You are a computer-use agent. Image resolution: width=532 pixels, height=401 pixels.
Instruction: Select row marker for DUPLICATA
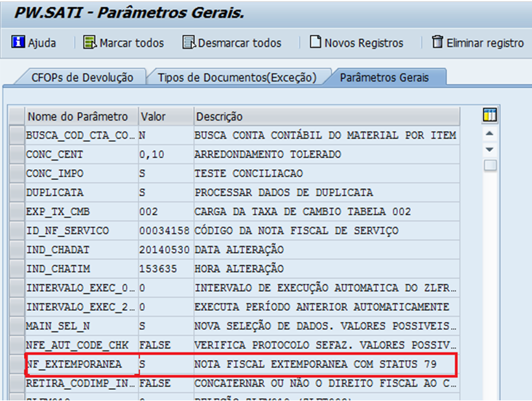16,192
